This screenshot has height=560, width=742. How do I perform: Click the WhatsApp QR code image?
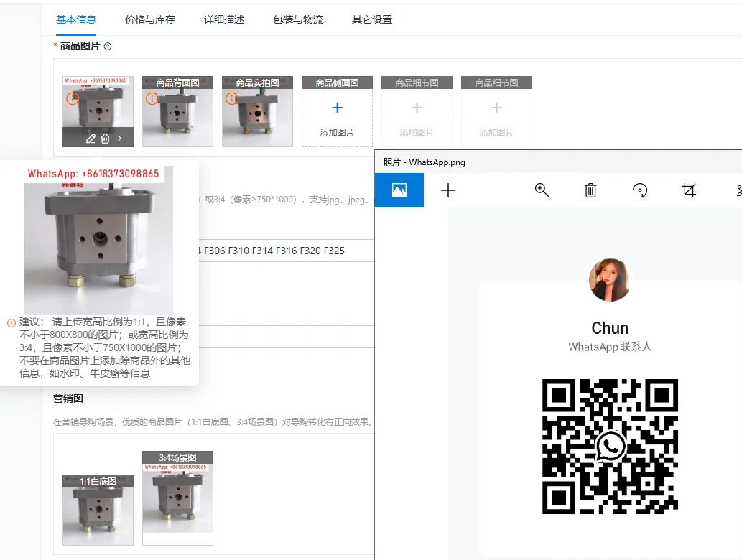click(x=610, y=447)
